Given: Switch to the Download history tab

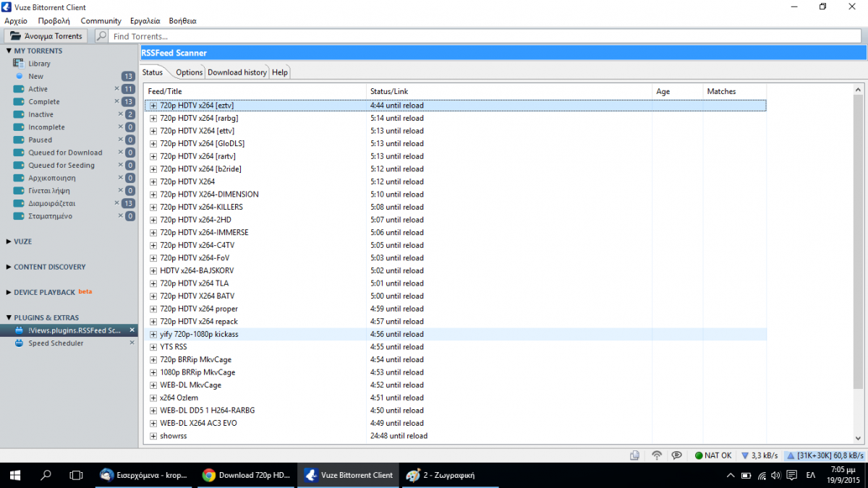Looking at the screenshot, I should click(x=237, y=72).
